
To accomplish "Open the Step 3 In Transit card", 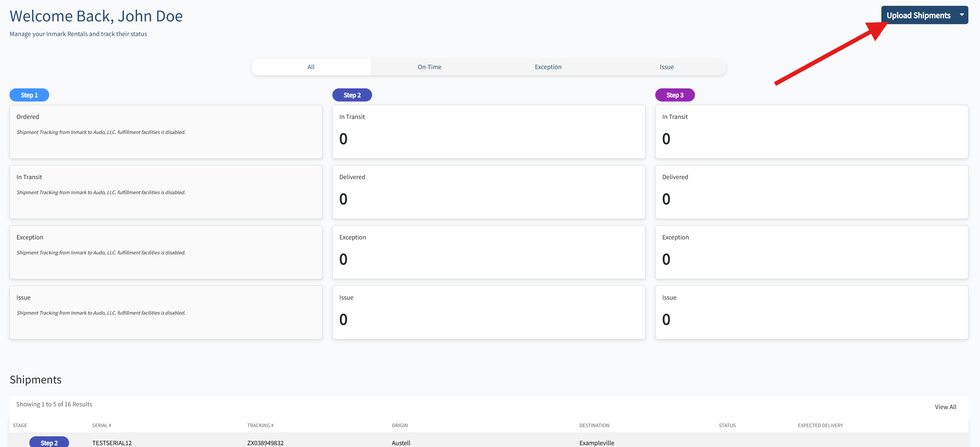I will click(x=811, y=132).
